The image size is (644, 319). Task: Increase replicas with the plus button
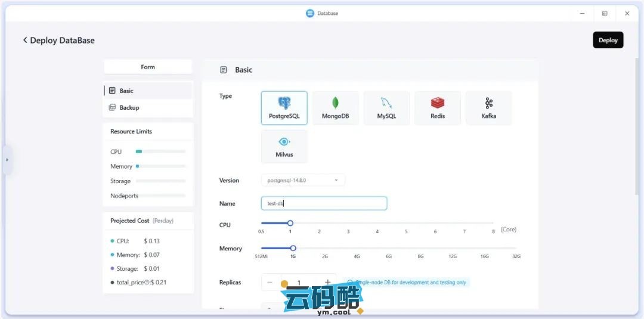(327, 282)
